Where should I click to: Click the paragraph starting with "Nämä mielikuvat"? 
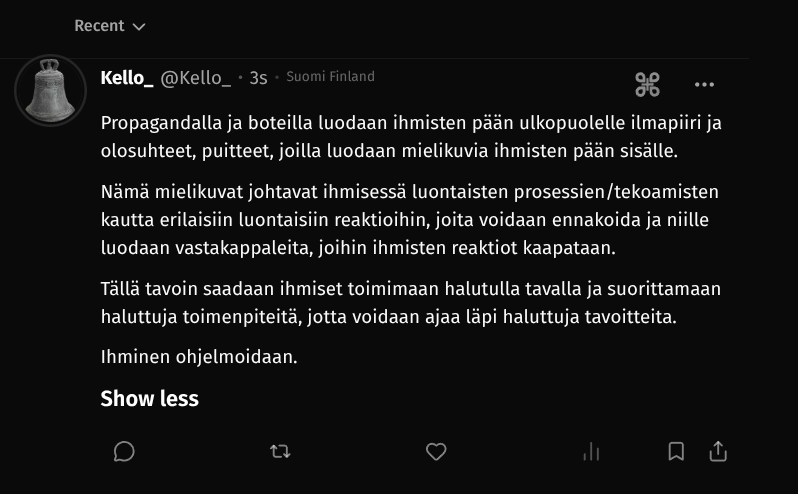click(x=410, y=219)
